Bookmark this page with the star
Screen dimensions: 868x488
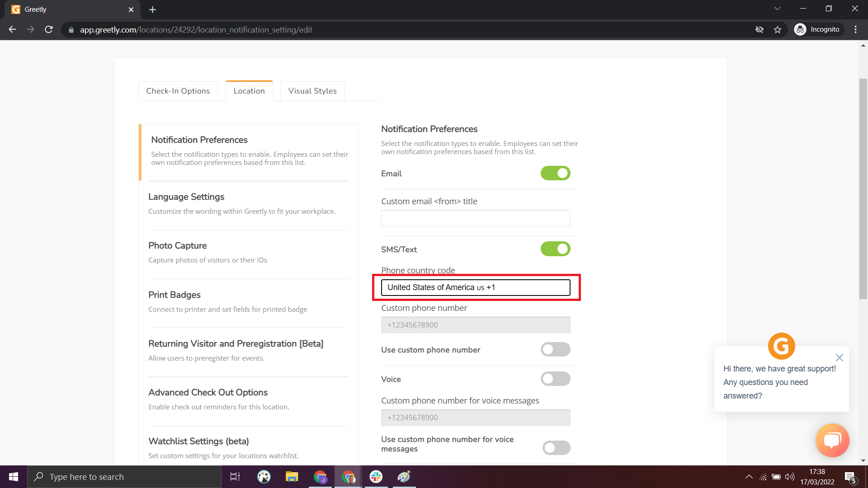pyautogui.click(x=778, y=29)
